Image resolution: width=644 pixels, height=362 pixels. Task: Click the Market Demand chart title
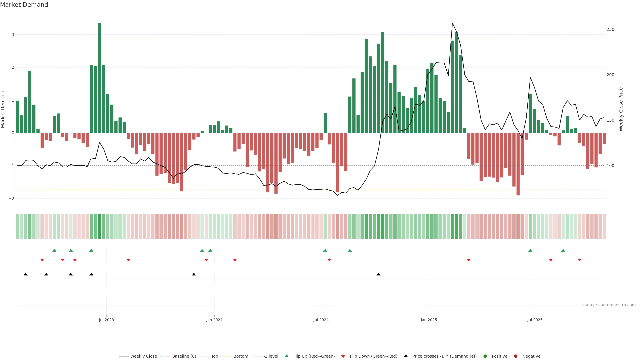tap(24, 5)
